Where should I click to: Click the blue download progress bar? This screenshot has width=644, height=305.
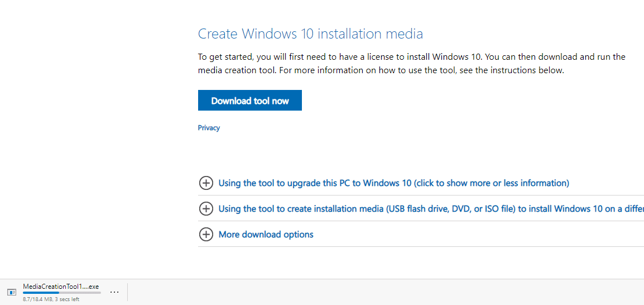tap(41, 293)
